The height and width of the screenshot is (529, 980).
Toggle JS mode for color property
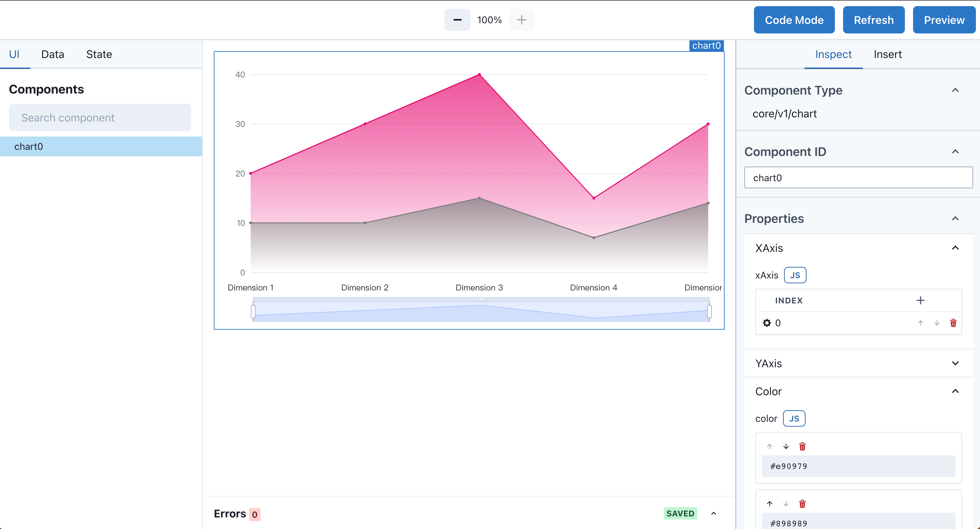(794, 419)
